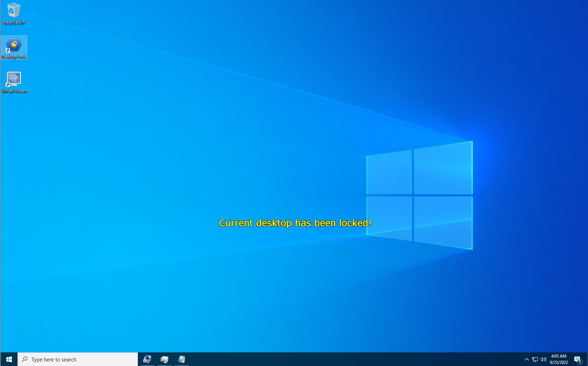Launch the Desktop Lock application
The height and width of the screenshot is (366, 588).
14,44
